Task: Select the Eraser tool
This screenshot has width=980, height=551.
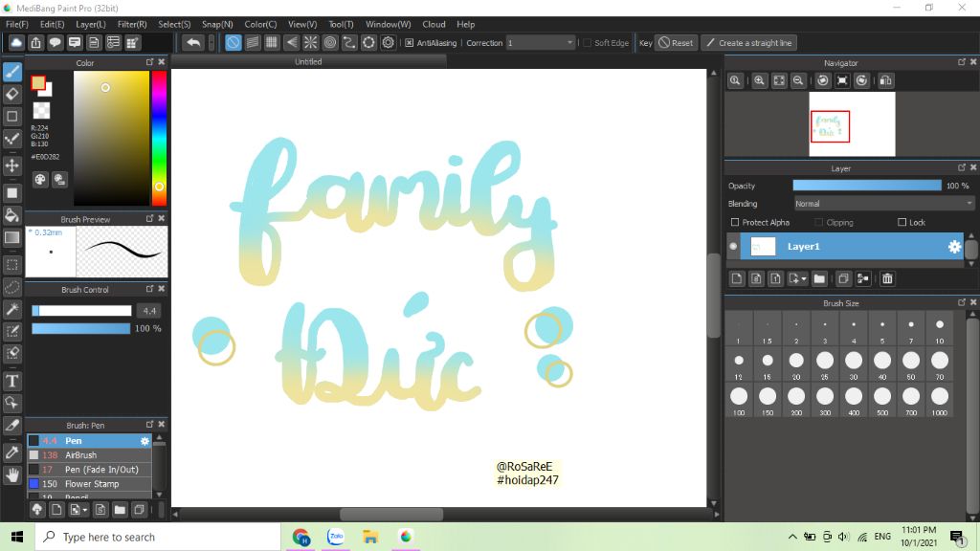Action: (x=11, y=95)
